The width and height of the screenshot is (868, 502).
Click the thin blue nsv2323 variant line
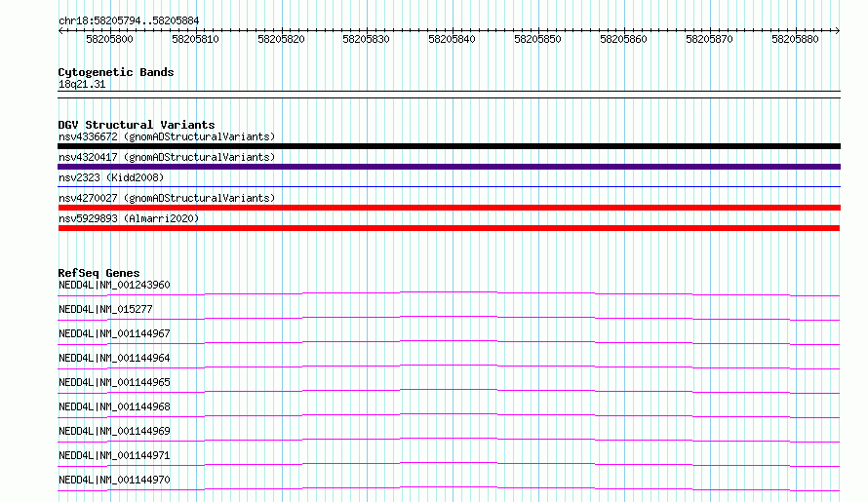(x=449, y=186)
